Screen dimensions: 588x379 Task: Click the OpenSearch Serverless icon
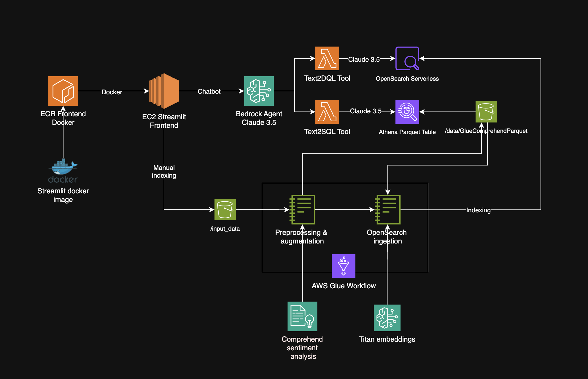(x=407, y=58)
